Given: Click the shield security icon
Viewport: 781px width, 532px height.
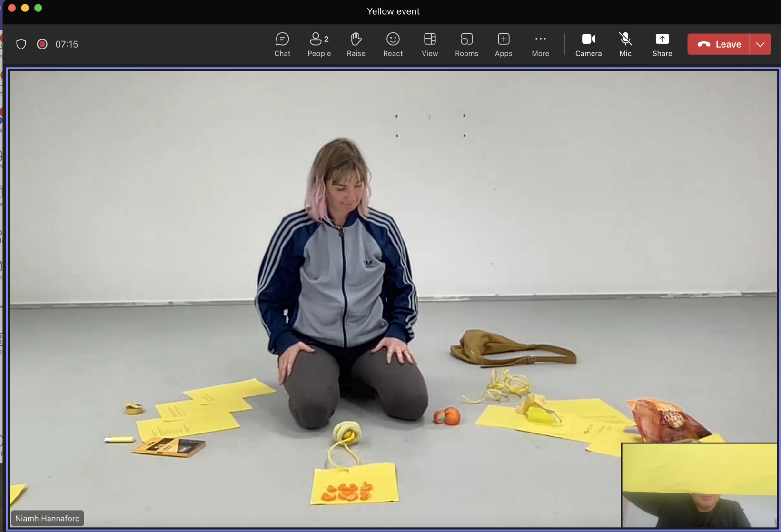Looking at the screenshot, I should 21,44.
